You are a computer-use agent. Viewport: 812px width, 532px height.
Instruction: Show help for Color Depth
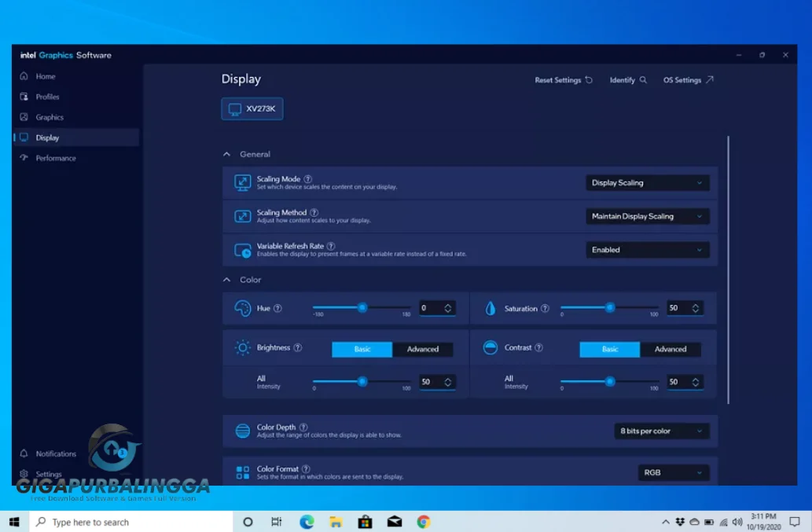(303, 427)
